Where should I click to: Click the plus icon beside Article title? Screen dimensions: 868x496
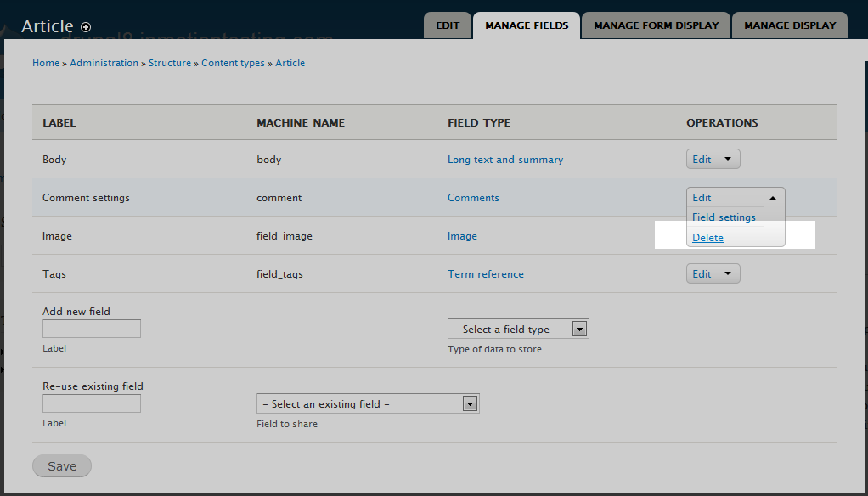tap(86, 26)
